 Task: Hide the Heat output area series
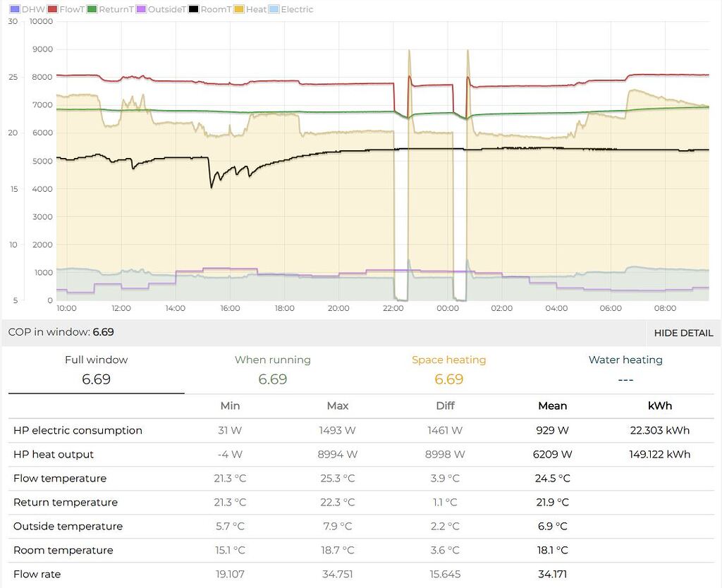pyautogui.click(x=255, y=9)
